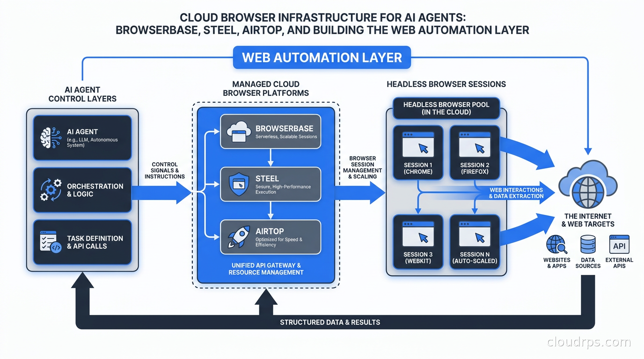The width and height of the screenshot is (644, 359).
Task: Select the Browserbase platform card
Action: 271,132
